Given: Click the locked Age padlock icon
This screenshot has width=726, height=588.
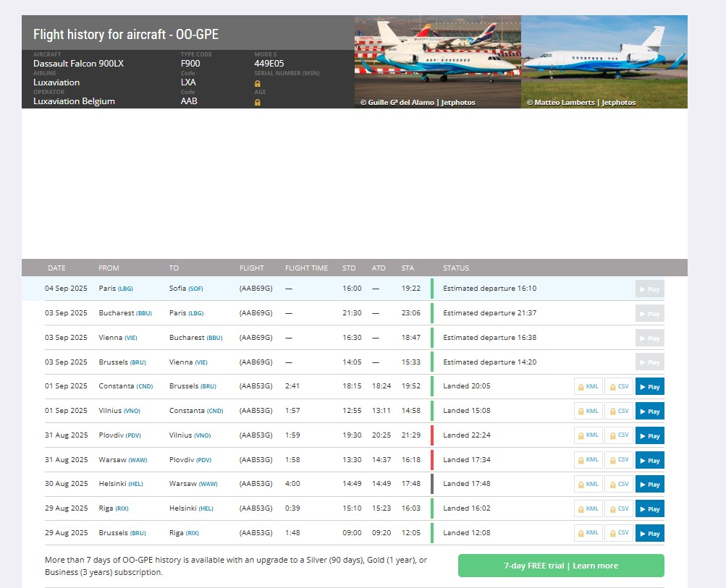Looking at the screenshot, I should (258, 102).
